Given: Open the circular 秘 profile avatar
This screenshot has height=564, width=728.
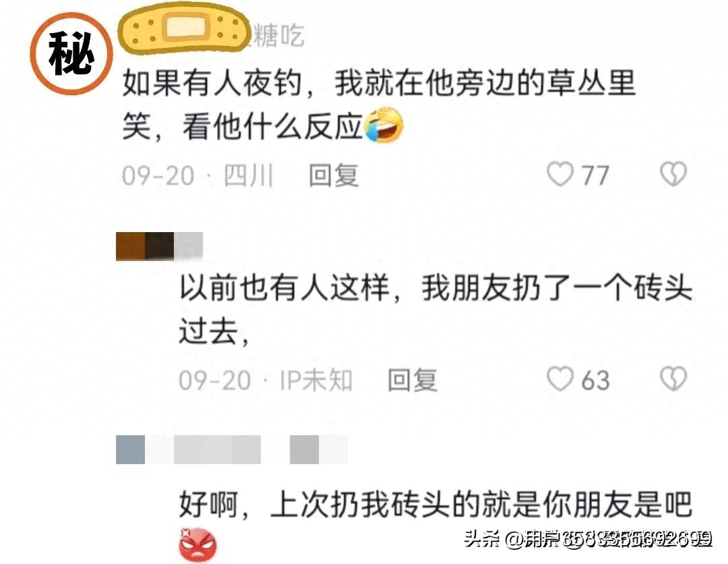Looking at the screenshot, I should [71, 54].
